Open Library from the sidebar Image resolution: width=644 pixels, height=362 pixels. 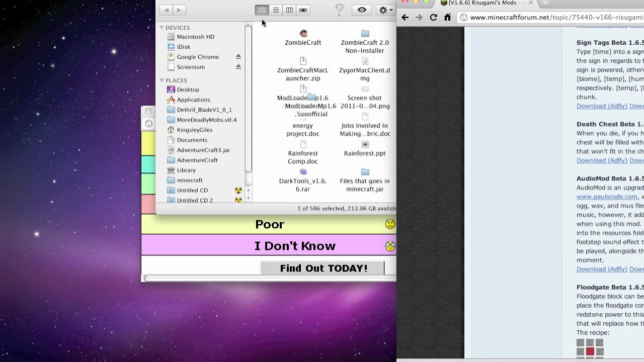point(186,170)
